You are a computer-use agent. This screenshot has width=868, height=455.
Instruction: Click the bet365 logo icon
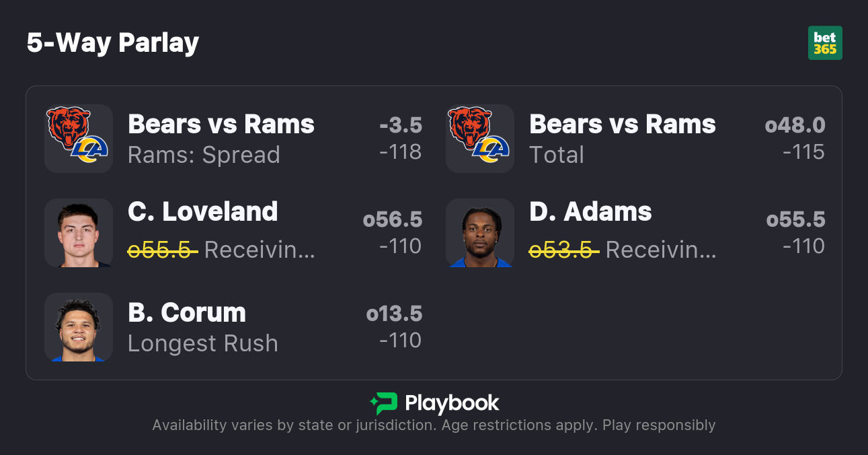(x=825, y=43)
